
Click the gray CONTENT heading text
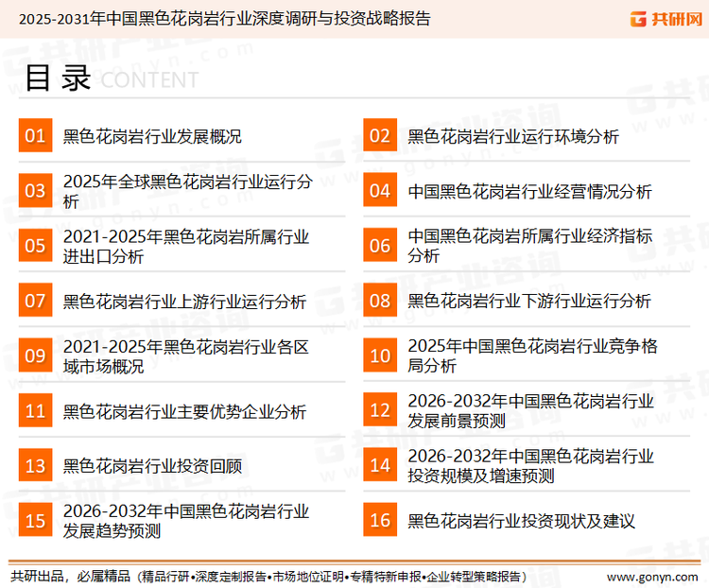point(149,80)
